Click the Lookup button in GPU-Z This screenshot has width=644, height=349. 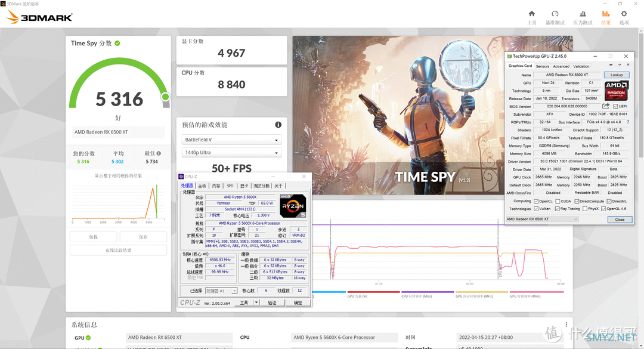[617, 75]
